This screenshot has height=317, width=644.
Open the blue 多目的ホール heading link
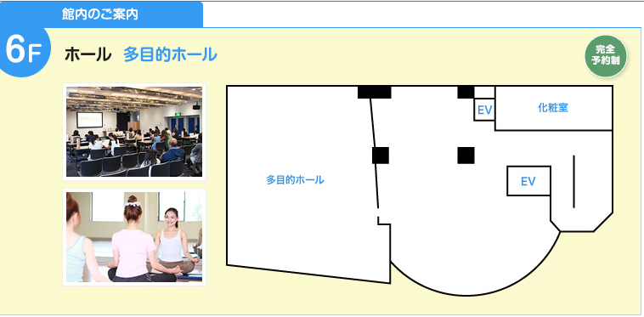pyautogui.click(x=170, y=54)
